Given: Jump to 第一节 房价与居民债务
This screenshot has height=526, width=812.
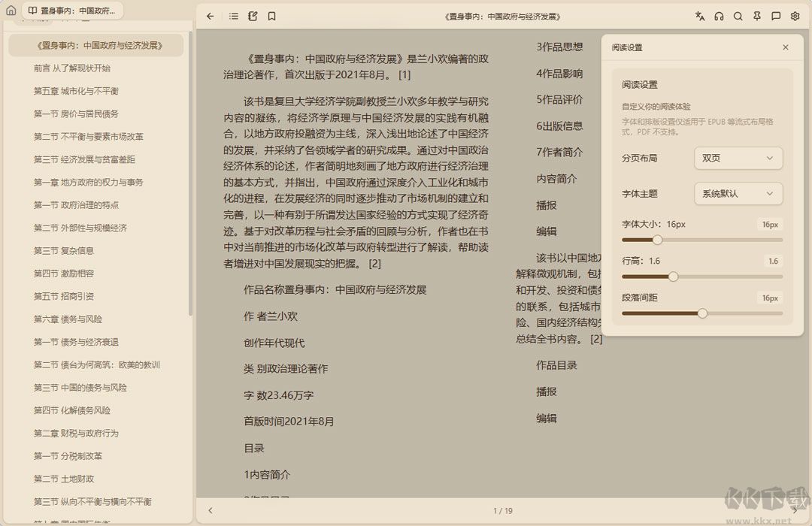Looking at the screenshot, I should click(76, 114).
